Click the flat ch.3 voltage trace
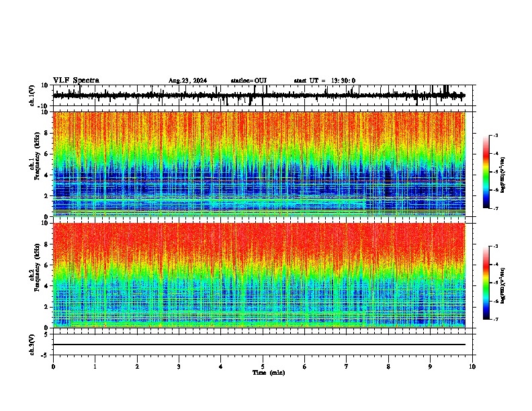Image resolution: width=532 pixels, height=411 pixels. (259, 345)
